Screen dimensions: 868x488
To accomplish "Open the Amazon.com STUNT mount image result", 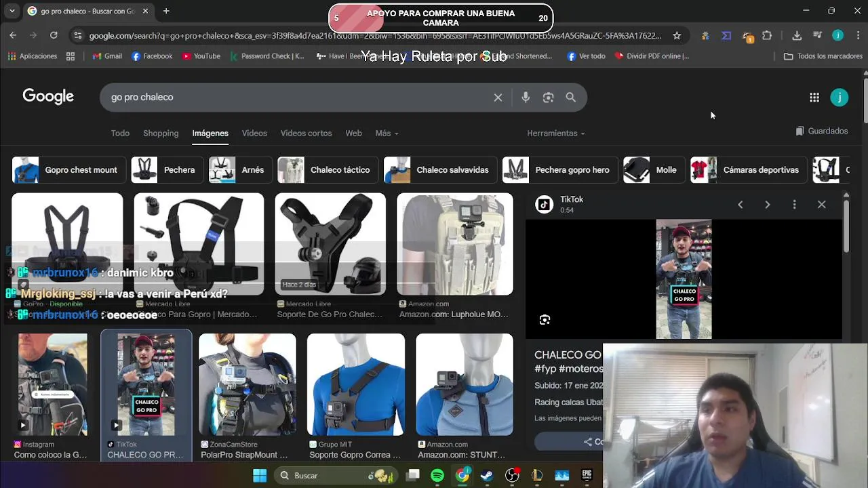I will (465, 384).
